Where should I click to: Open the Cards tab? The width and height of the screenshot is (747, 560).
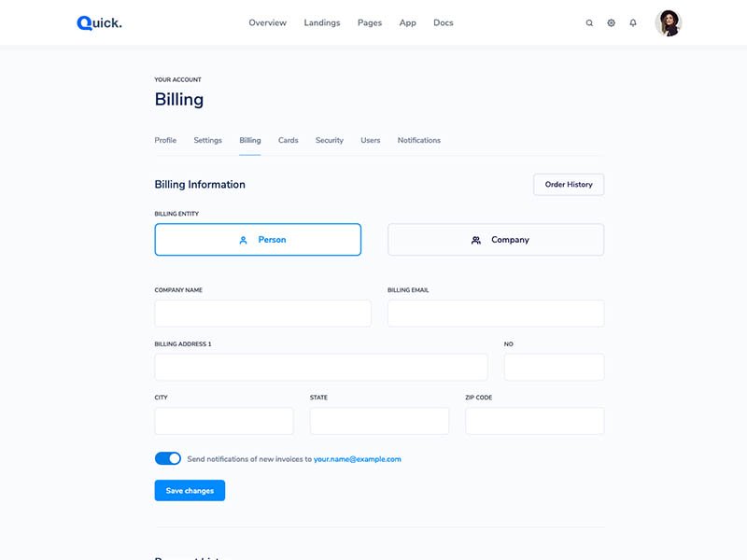click(x=289, y=140)
